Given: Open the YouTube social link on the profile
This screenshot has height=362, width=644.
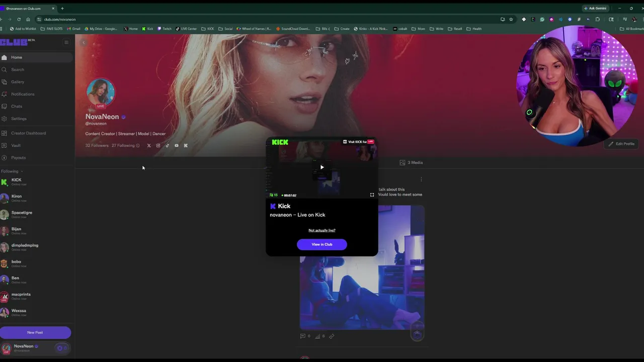Looking at the screenshot, I should point(177,146).
